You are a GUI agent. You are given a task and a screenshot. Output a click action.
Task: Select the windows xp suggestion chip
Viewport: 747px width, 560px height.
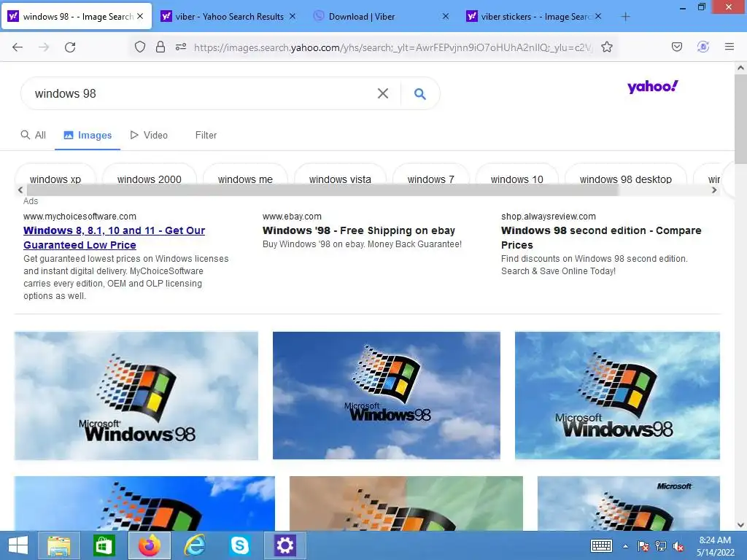tap(55, 179)
